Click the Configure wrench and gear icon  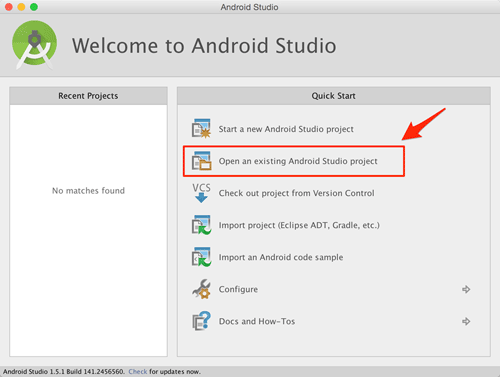tap(201, 289)
